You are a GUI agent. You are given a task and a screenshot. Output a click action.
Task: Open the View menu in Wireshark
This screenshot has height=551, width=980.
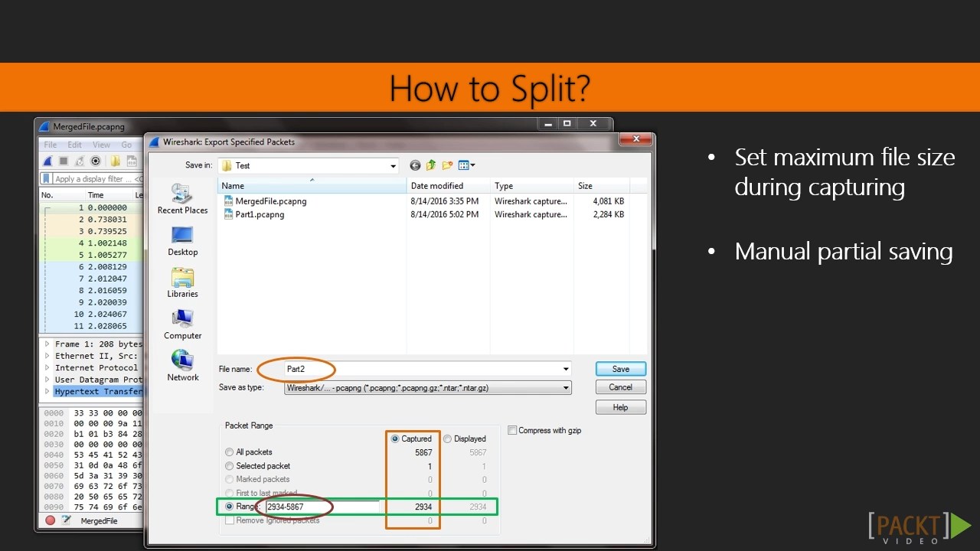101,145
